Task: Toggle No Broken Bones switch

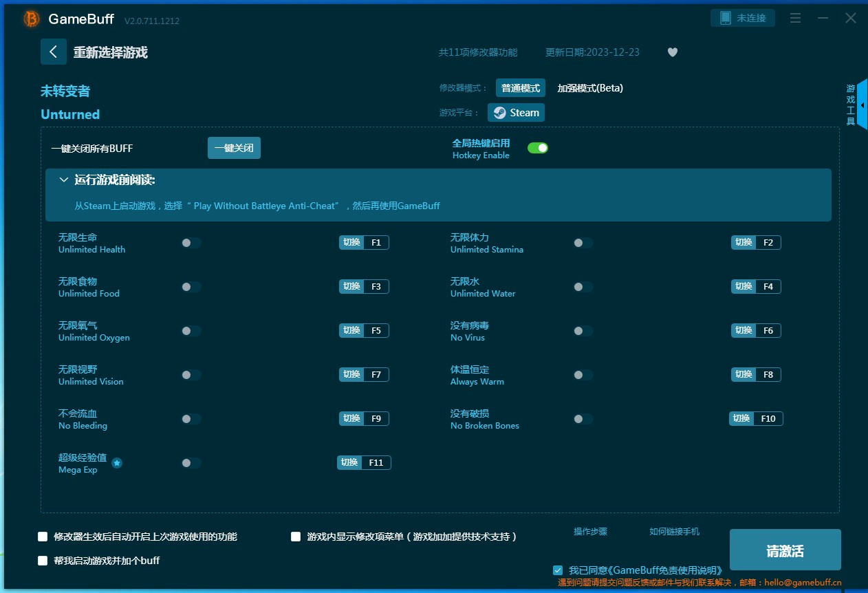Action: (x=583, y=419)
